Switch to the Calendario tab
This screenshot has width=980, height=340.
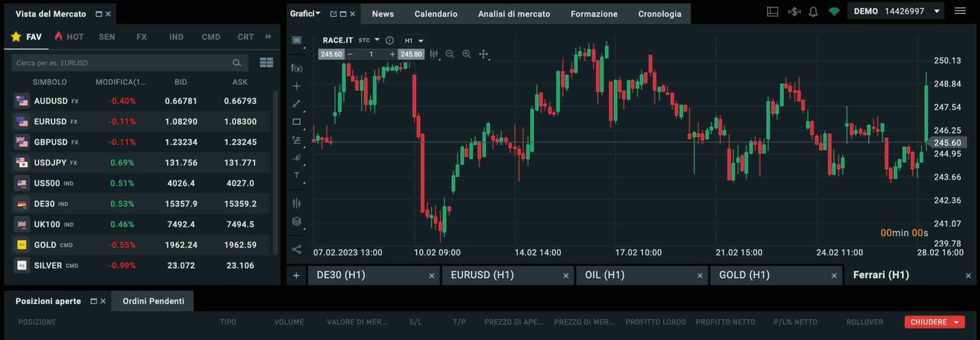436,14
